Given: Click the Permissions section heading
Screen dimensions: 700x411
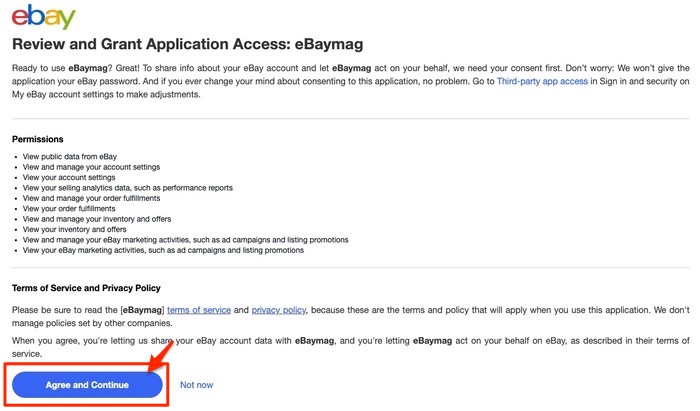Looking at the screenshot, I should (38, 139).
